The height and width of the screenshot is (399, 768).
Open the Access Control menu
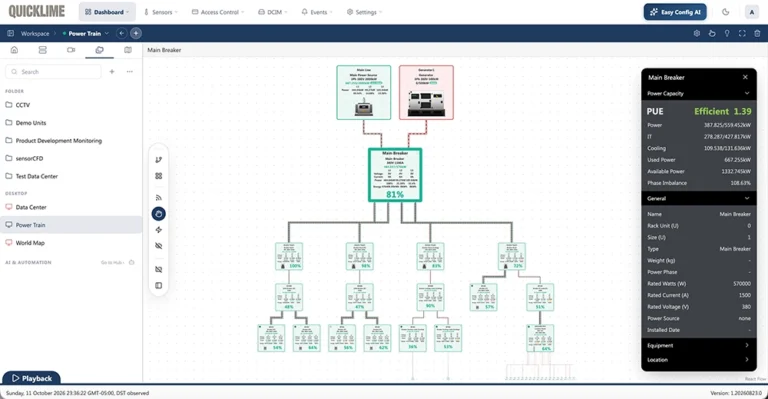click(x=217, y=12)
